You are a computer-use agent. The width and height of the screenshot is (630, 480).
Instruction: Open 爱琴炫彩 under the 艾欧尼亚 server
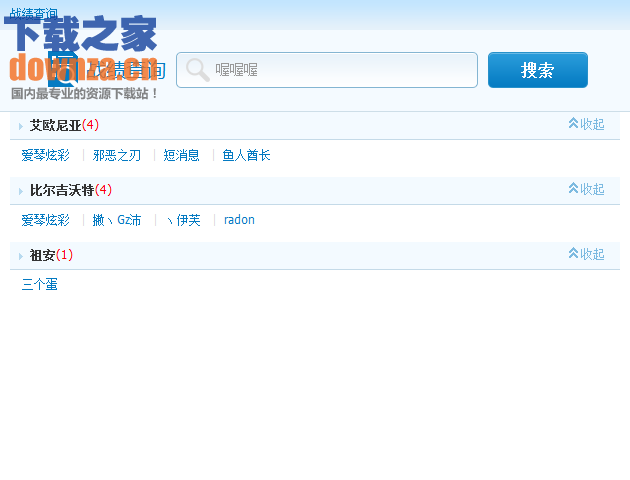tap(46, 155)
